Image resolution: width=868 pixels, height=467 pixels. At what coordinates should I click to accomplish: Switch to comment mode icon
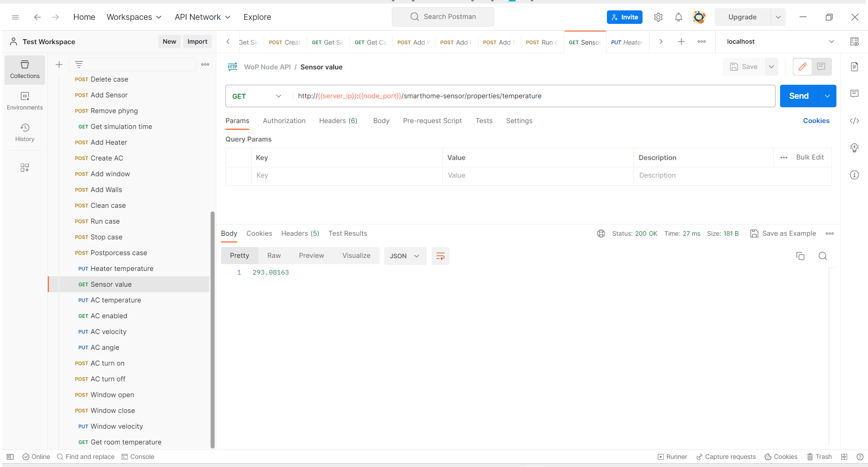click(x=821, y=67)
